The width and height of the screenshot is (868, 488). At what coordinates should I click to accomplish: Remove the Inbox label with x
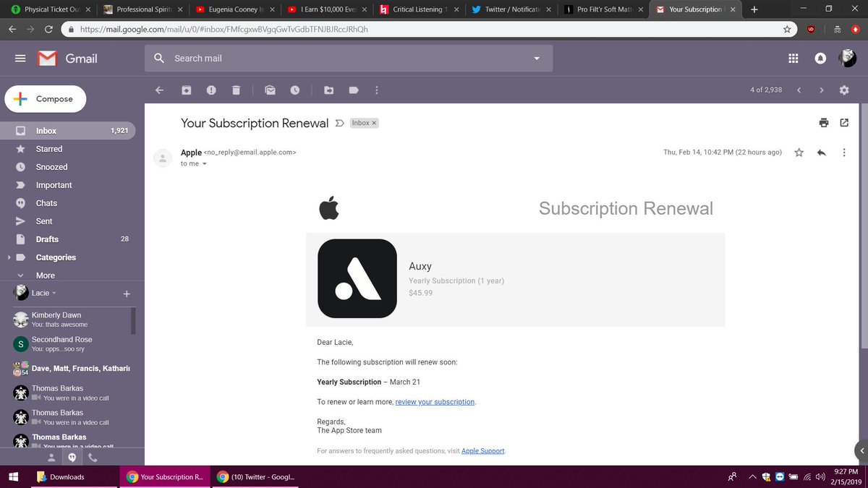tap(374, 124)
